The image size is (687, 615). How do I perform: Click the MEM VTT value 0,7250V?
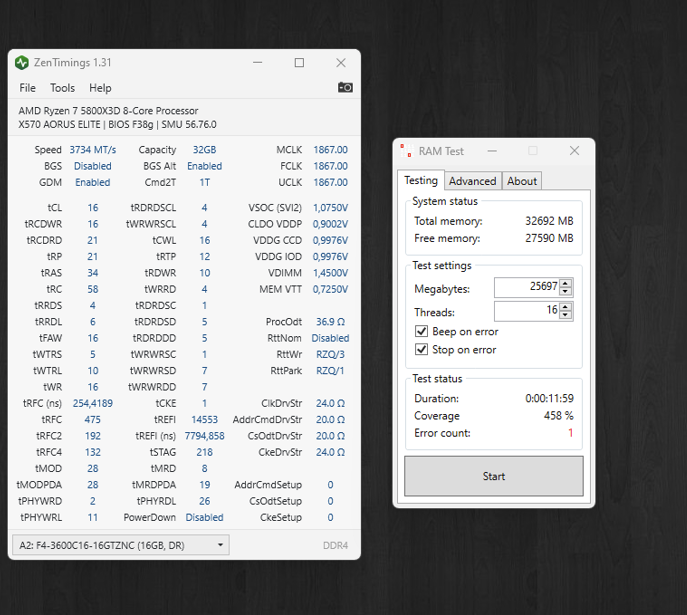tap(330, 289)
